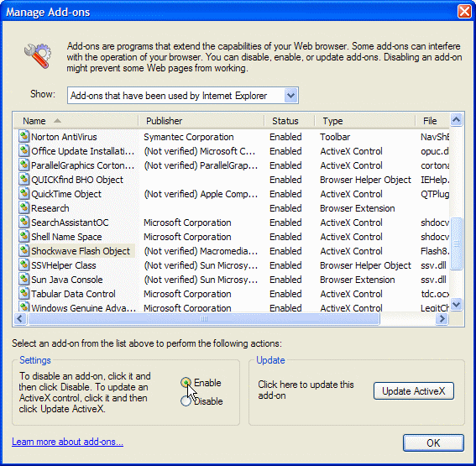Sort list by File column header
The image size is (476, 466).
coord(432,121)
